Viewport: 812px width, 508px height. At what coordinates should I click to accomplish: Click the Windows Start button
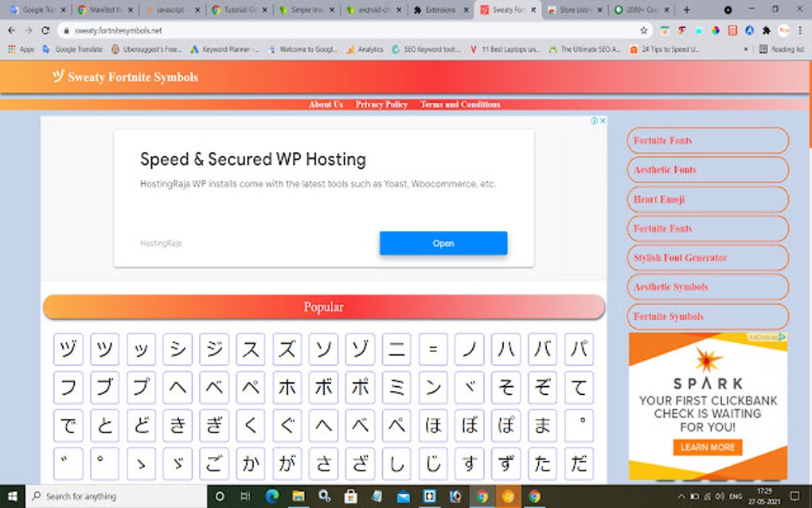(x=12, y=496)
